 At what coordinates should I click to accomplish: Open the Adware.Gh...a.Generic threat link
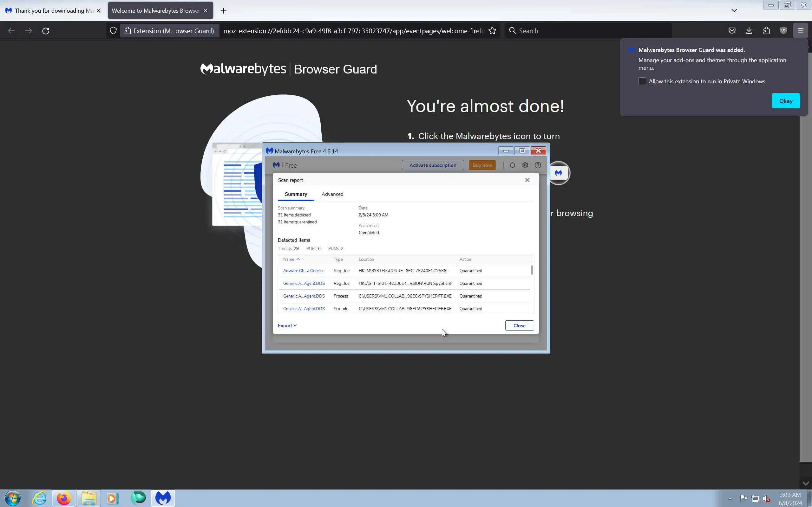coord(304,271)
